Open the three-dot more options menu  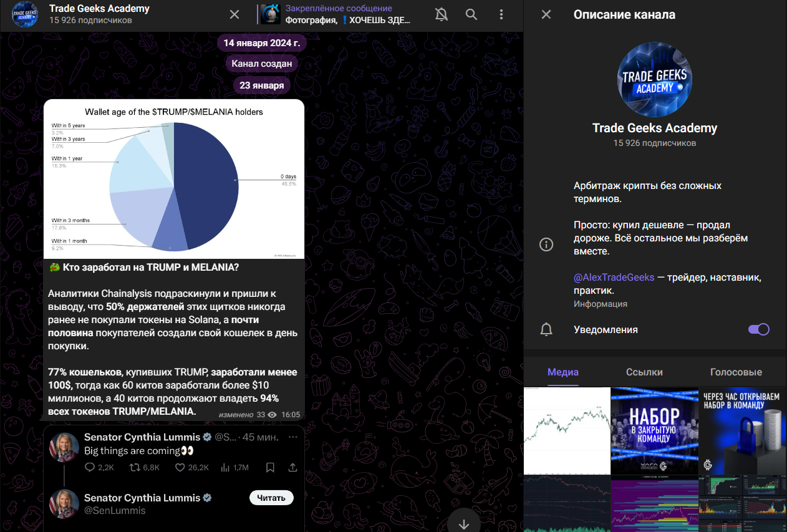click(x=502, y=15)
